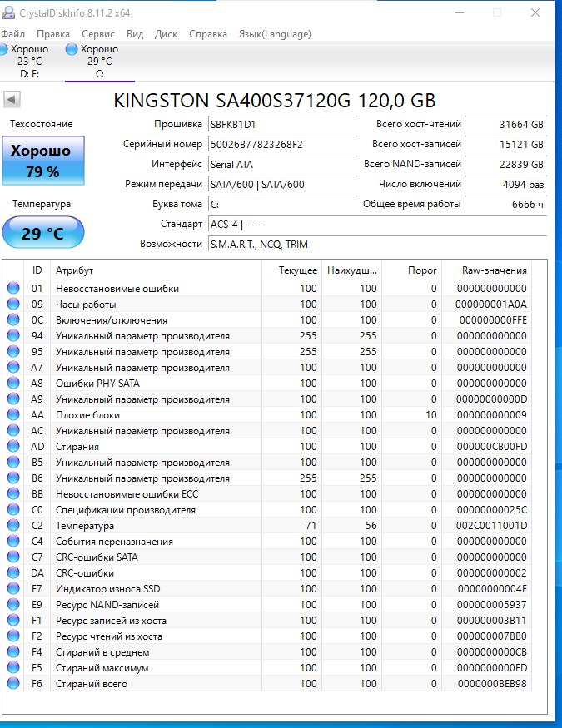Open the Диск menu
The image size is (562, 728).
tap(166, 34)
